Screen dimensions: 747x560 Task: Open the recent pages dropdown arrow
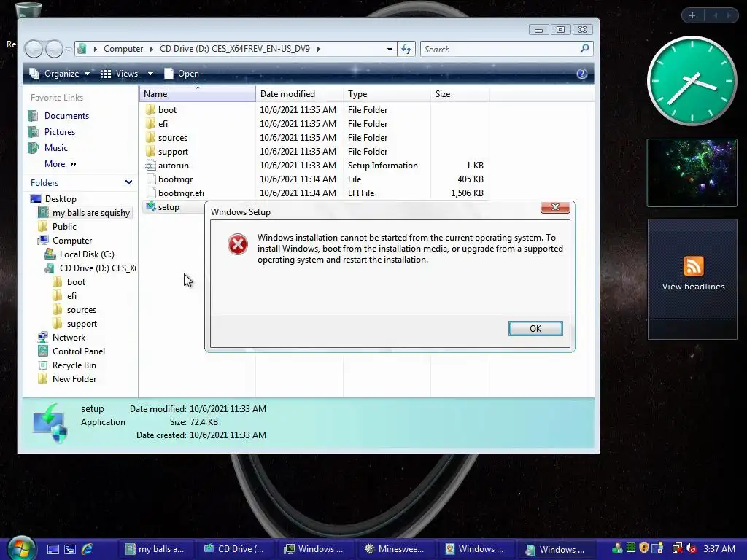(x=69, y=49)
